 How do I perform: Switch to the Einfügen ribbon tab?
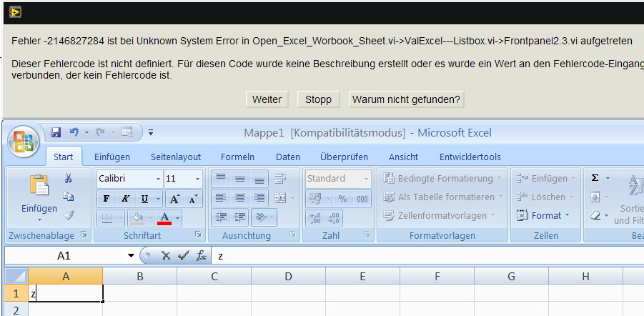click(112, 157)
